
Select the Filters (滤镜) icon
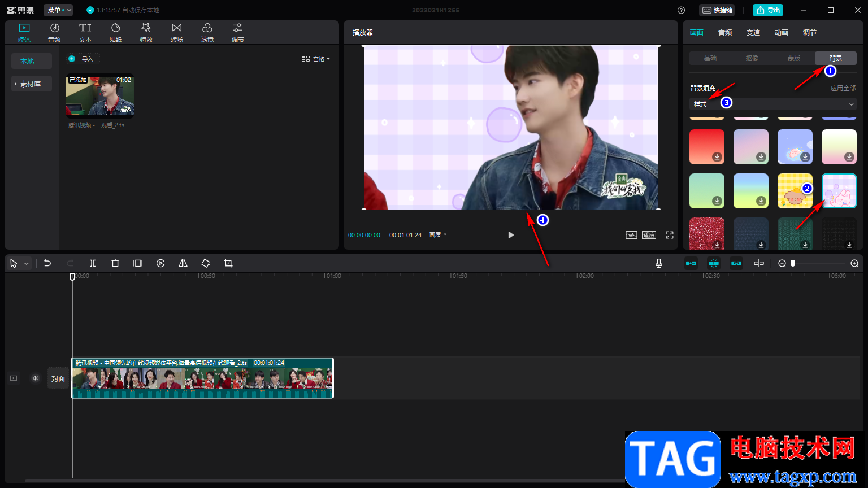click(207, 32)
